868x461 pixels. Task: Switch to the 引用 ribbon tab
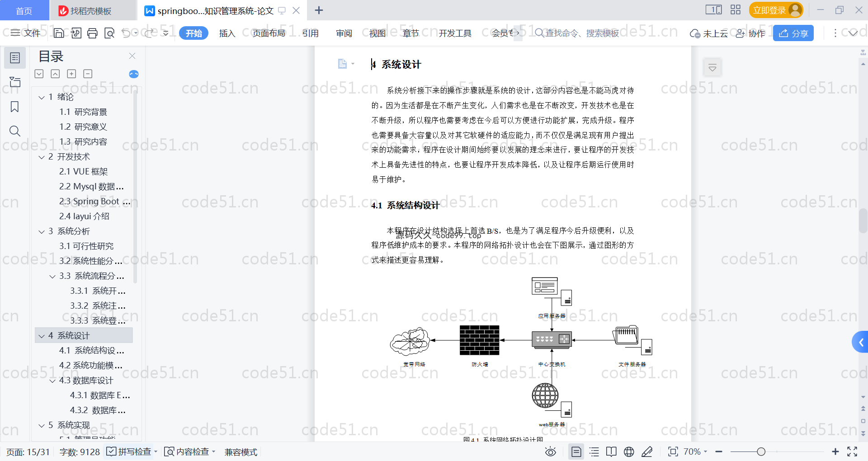(x=310, y=33)
